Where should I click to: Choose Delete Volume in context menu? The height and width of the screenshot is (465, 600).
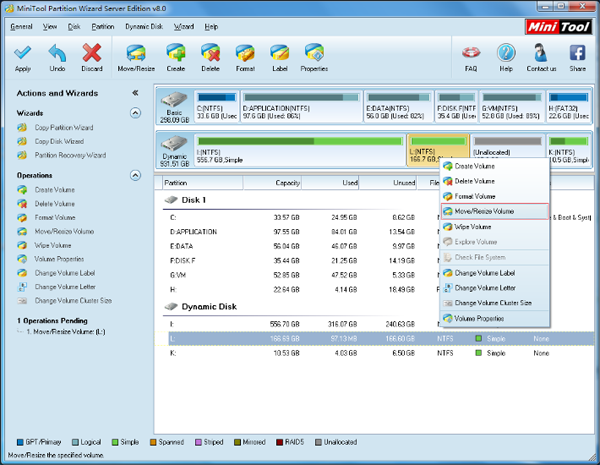[495, 181]
